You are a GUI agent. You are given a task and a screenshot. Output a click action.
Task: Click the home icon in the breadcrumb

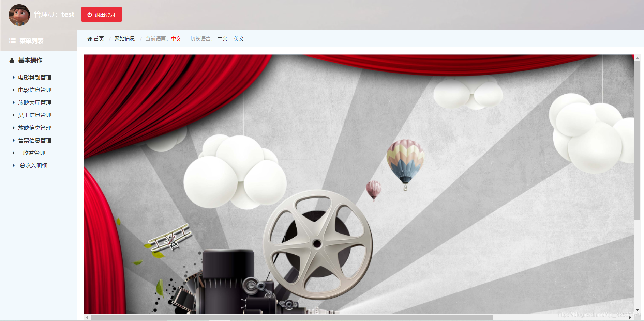coord(90,39)
